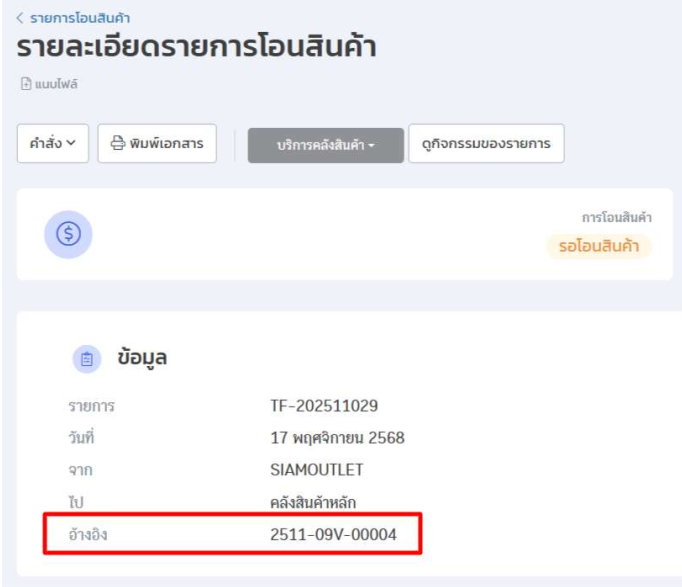Viewport: 682px width, 587px height.
Task: Expand the คำสั่ง dropdown menu
Action: tap(53, 144)
